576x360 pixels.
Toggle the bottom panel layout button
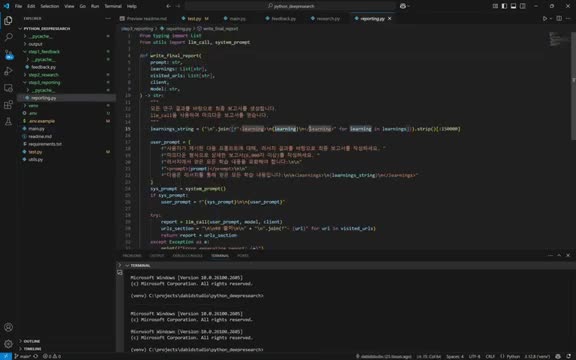pos(514,6)
